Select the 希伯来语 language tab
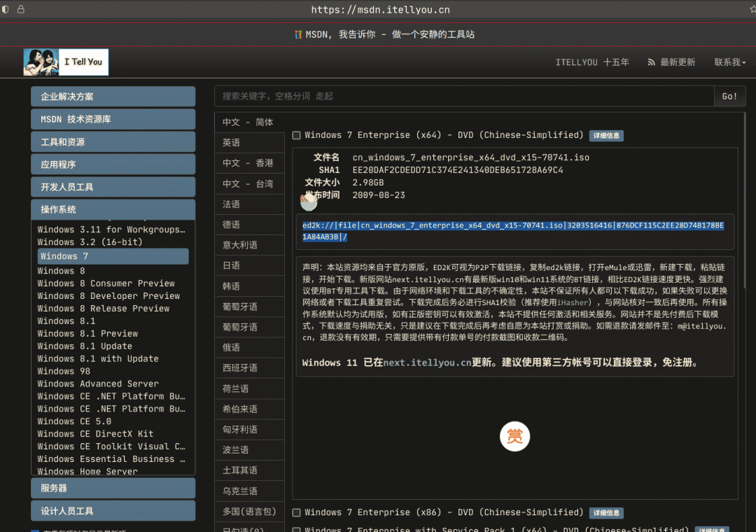The width and height of the screenshot is (756, 532). coord(249,409)
